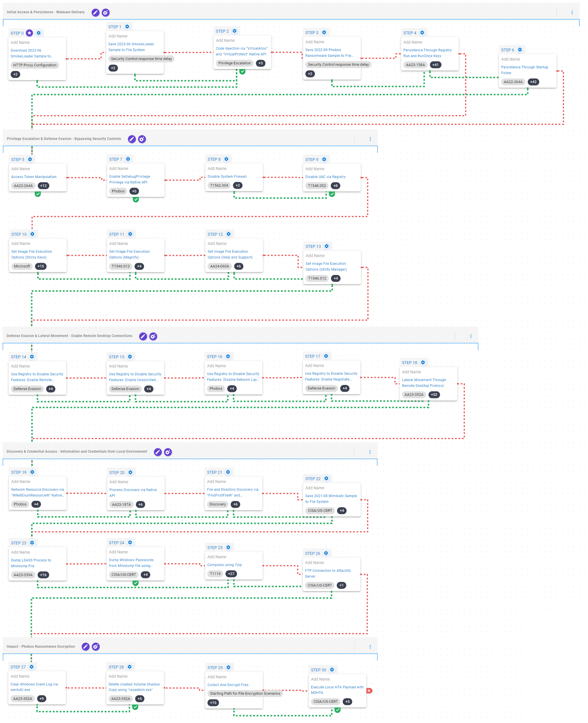Open the three-dot menu of Defense Evasion & Lateral Movement phase
The height and width of the screenshot is (723, 588).
[470, 336]
